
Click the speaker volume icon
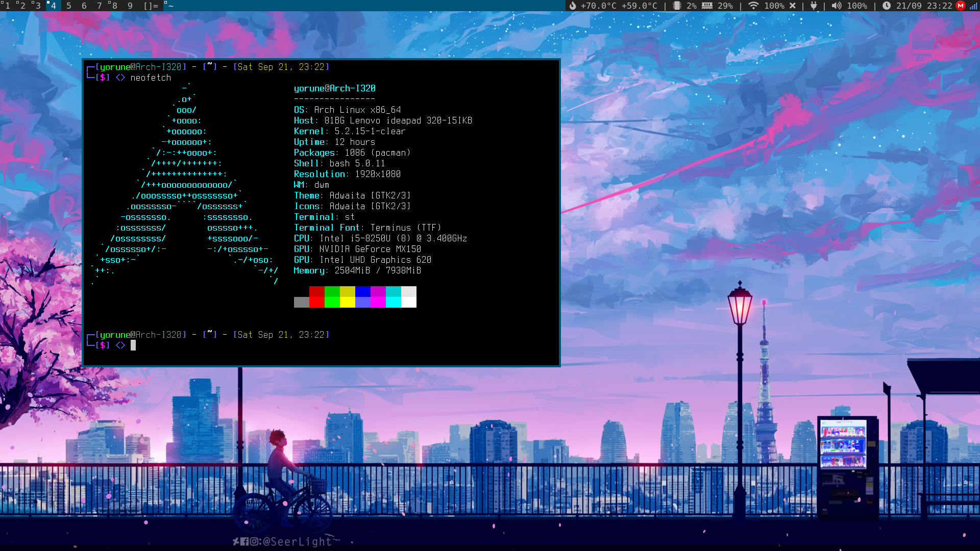(836, 6)
